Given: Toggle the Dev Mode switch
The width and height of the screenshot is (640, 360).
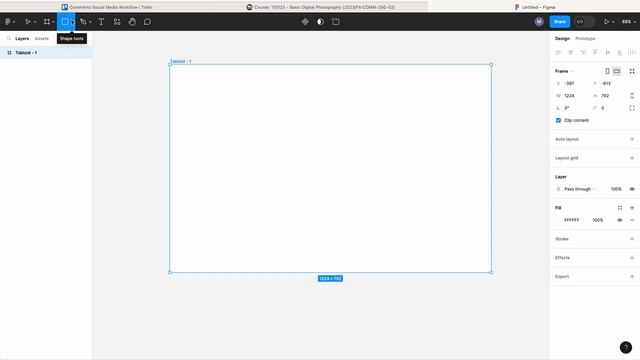Looking at the screenshot, I should [x=584, y=22].
